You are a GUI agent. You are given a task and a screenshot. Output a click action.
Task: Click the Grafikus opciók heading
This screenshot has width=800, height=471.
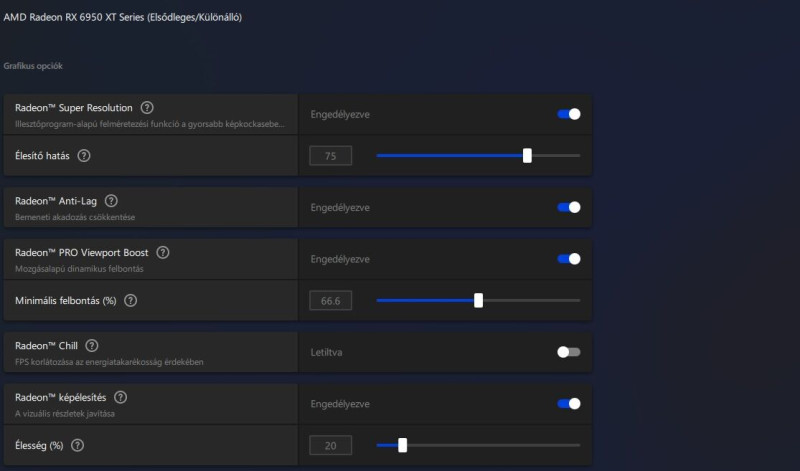33,66
